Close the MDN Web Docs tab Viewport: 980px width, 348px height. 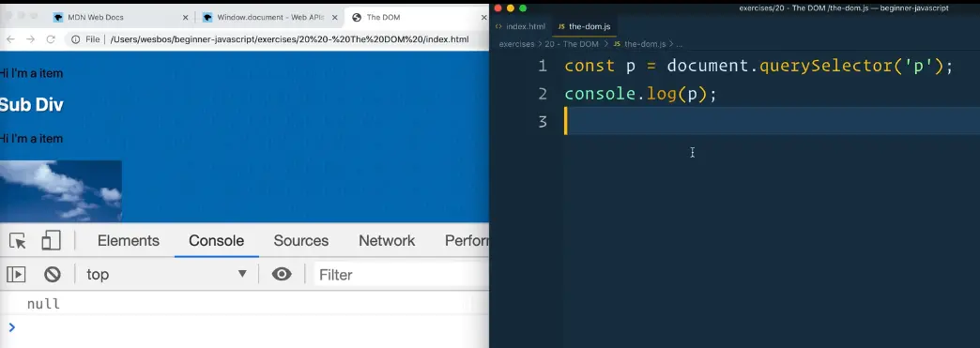point(185,18)
